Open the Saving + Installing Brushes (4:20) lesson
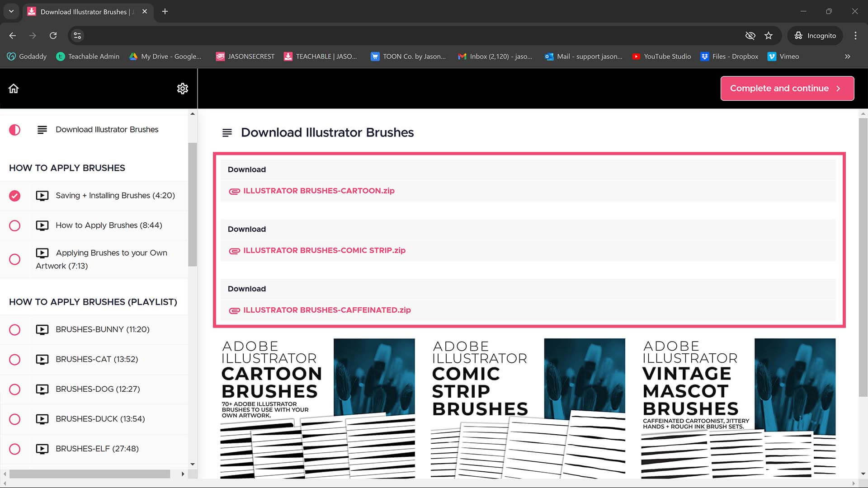This screenshot has height=488, width=868. click(x=115, y=196)
